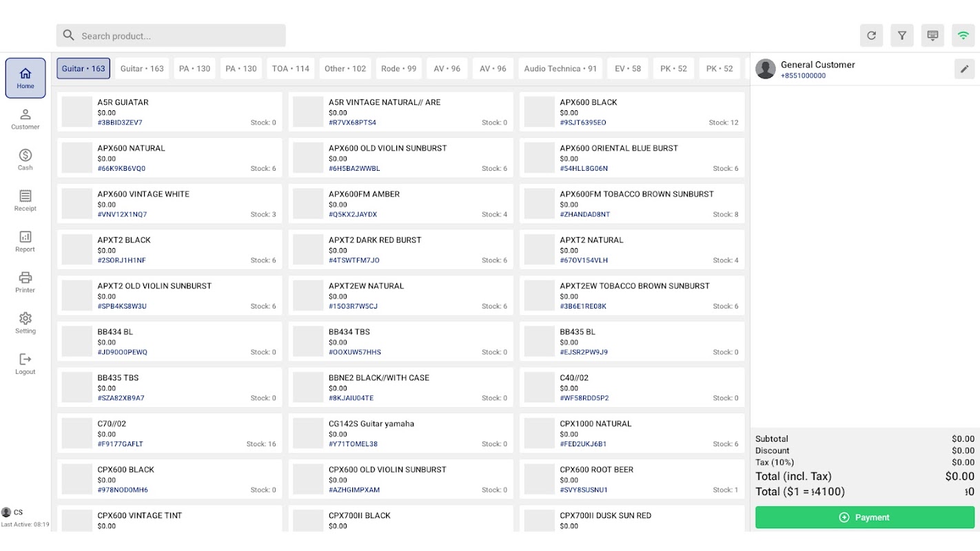Screen dimensions: 980x551
Task: Check the green Wi-Fi connection status
Action: (x=963, y=35)
